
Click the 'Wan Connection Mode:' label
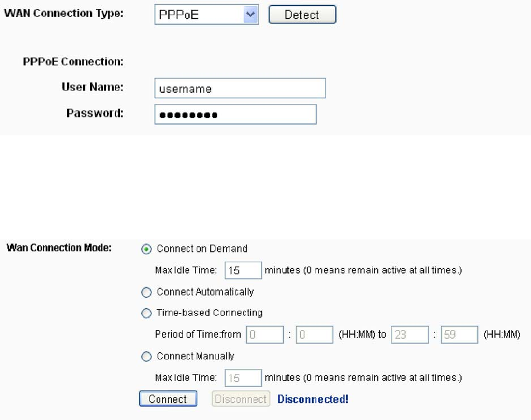click(x=59, y=248)
